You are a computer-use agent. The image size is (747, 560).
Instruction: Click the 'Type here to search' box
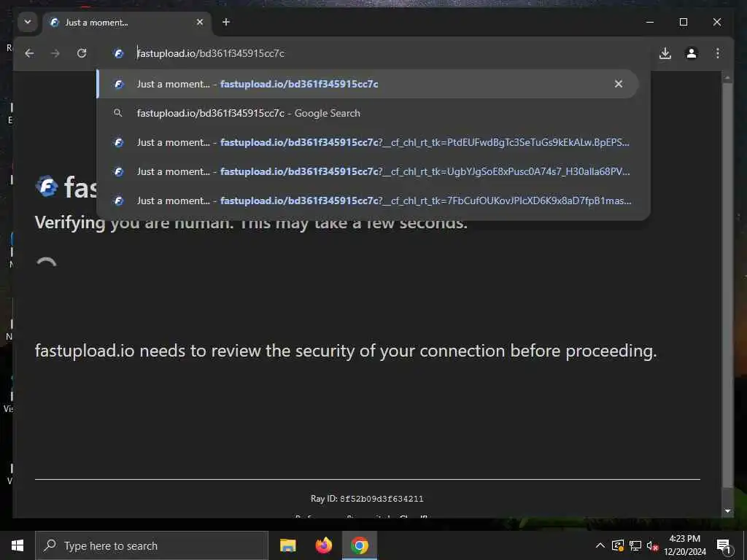[x=152, y=545]
